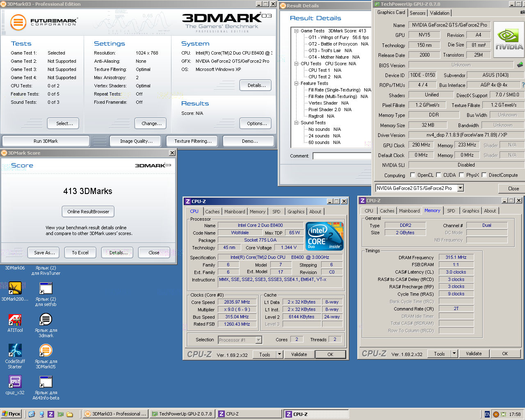Select 'Pixel Shader 2.0' result row

pyautogui.click(x=330, y=110)
